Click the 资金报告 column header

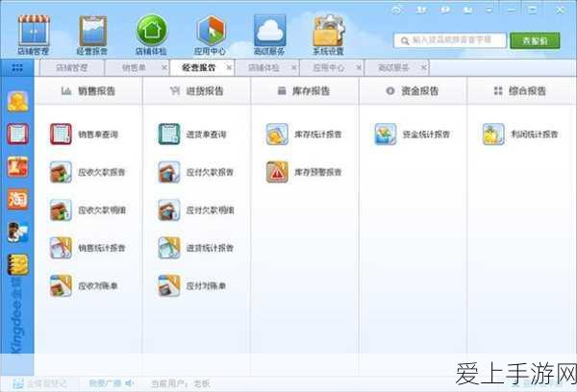point(413,91)
